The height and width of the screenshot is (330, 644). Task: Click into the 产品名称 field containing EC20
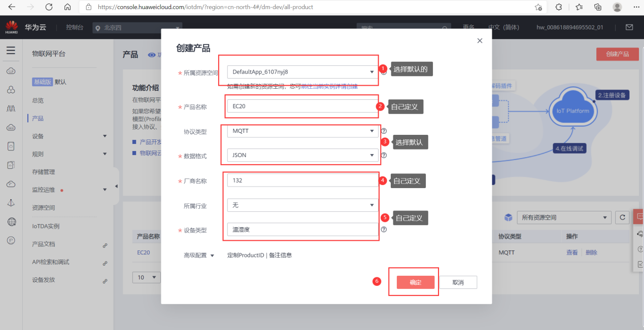[302, 106]
